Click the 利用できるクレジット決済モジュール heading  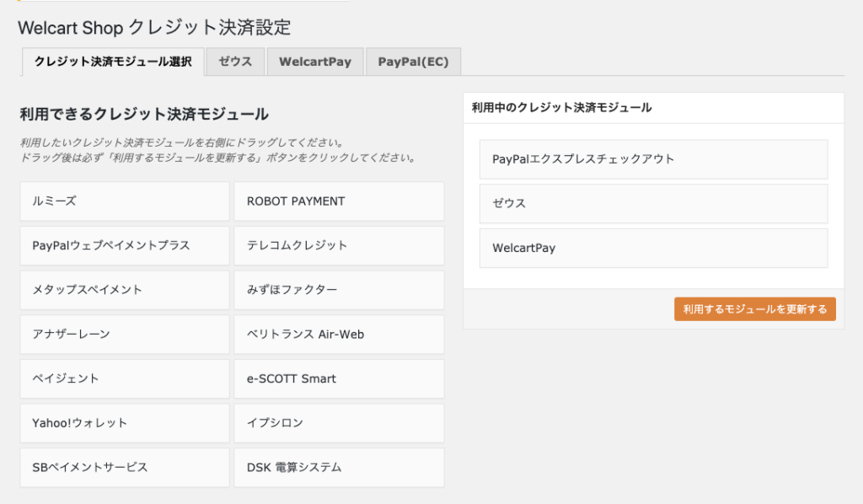pyautogui.click(x=144, y=114)
